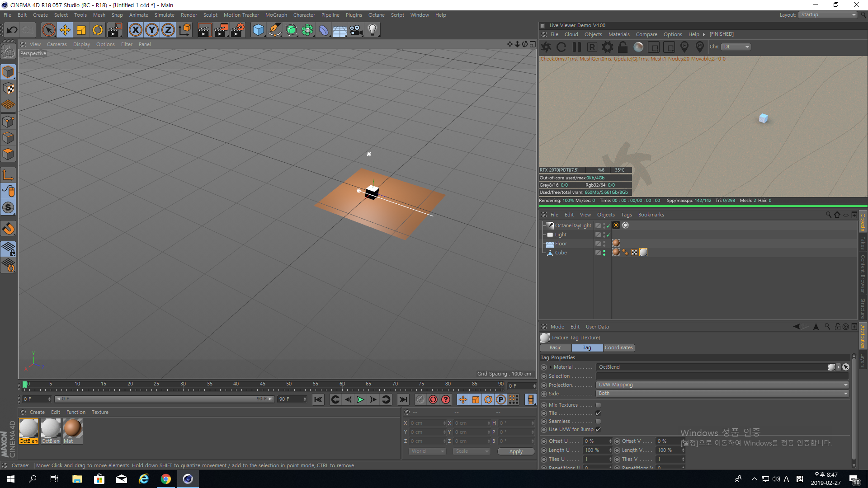Add a Camera object

(356, 30)
